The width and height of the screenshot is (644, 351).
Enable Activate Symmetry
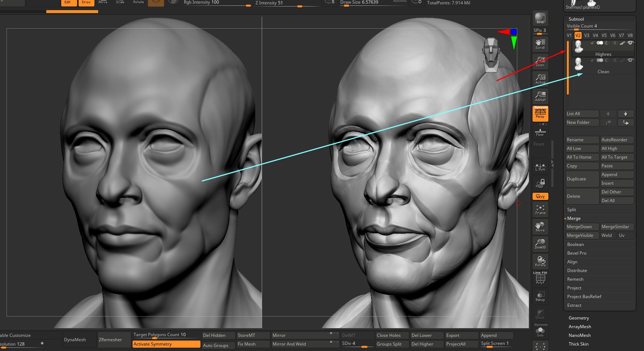[166, 344]
